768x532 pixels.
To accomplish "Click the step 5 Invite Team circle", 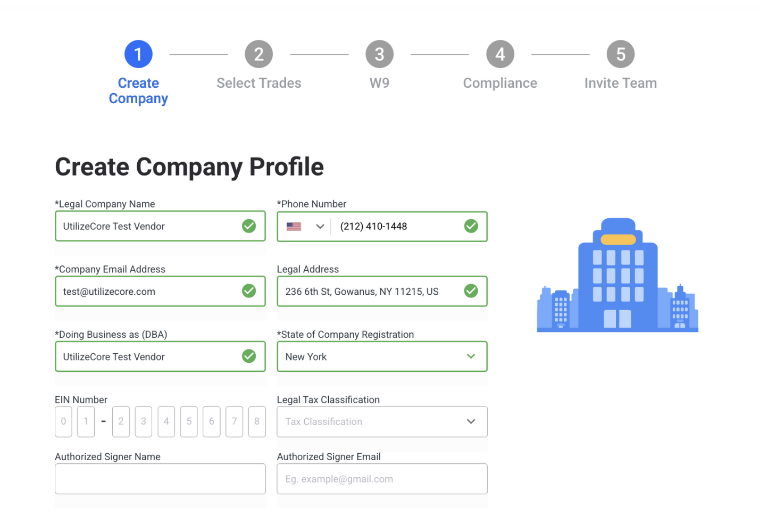I will pos(620,53).
